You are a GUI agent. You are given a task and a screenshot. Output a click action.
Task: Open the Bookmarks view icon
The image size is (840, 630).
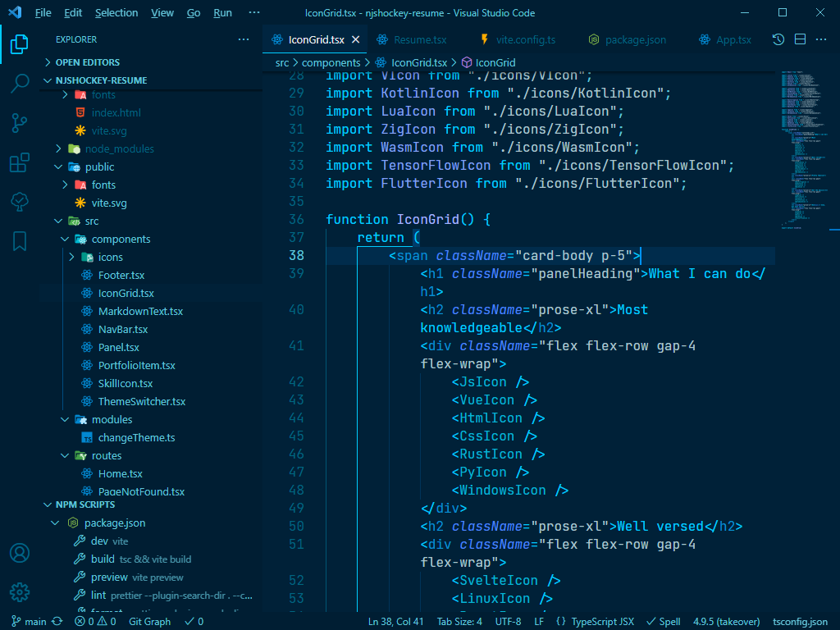click(20, 241)
